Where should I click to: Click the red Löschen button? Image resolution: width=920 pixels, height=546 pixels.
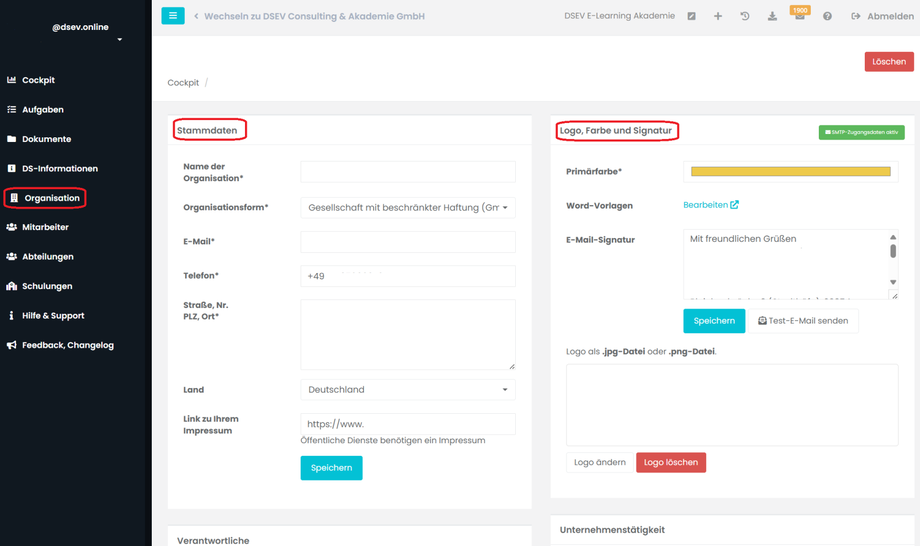[x=889, y=62]
